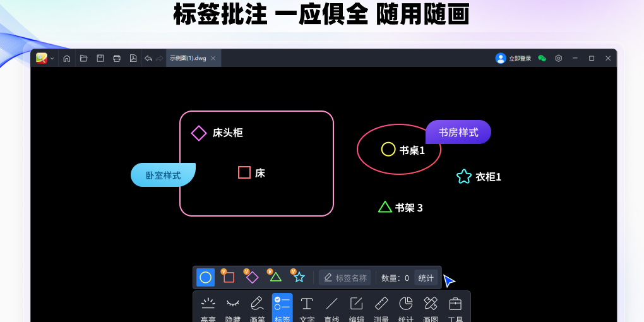This screenshot has width=644, height=322.
Task: Click 立即登录 to log in
Action: click(513, 58)
